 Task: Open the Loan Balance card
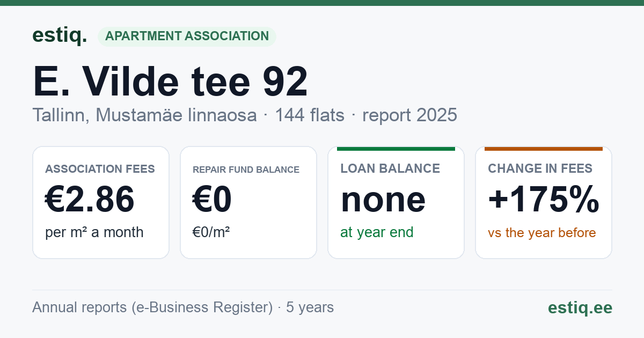[x=396, y=202]
